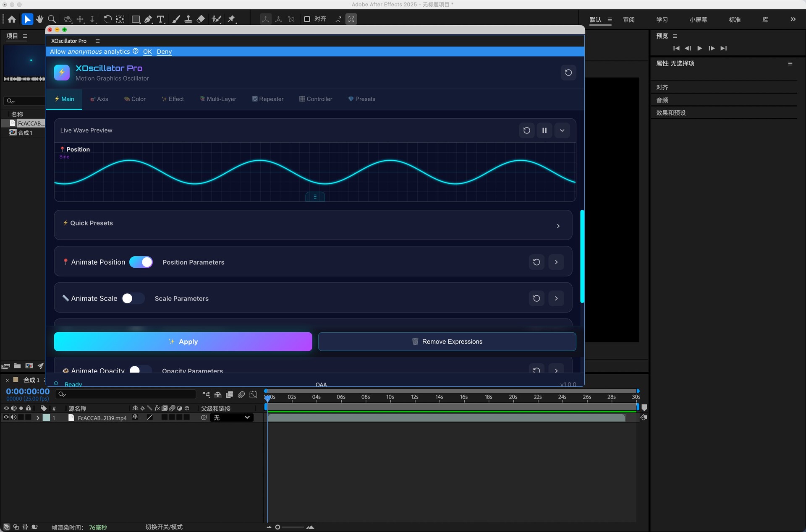Select the Pen tool in toolbar
Screen dimensions: 806x532
click(148, 19)
